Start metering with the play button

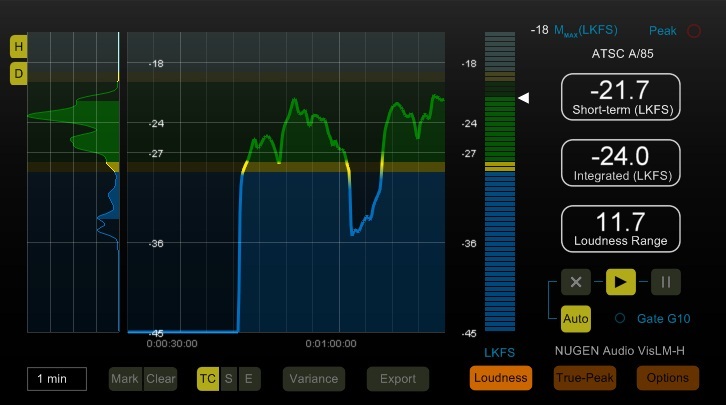click(x=620, y=282)
